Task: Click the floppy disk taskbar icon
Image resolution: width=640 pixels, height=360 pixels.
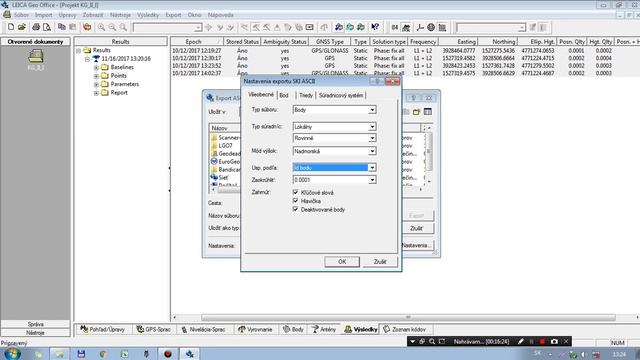Action: point(81,354)
